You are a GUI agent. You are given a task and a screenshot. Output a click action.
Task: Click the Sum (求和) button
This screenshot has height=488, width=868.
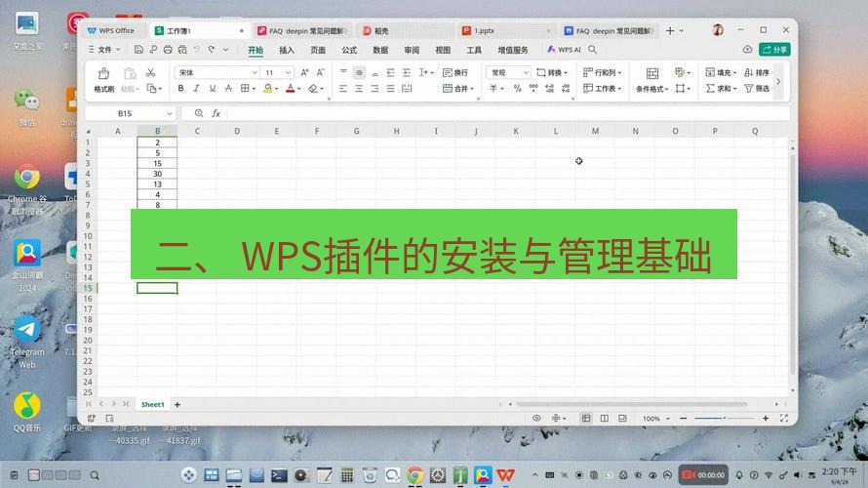tap(721, 89)
